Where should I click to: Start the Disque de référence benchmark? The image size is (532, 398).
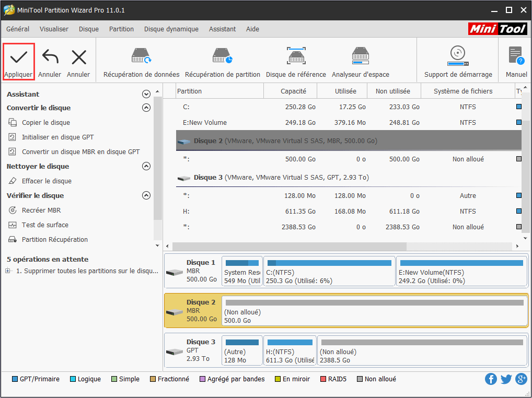point(296,63)
